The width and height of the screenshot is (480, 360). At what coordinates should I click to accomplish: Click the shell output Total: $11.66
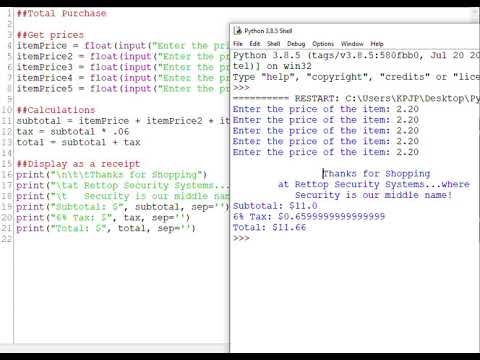[x=269, y=227]
